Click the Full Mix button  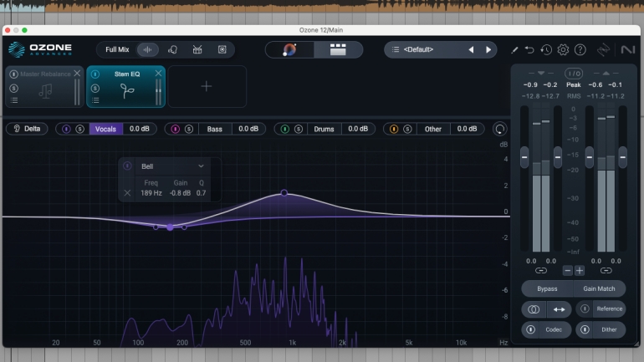pyautogui.click(x=117, y=49)
